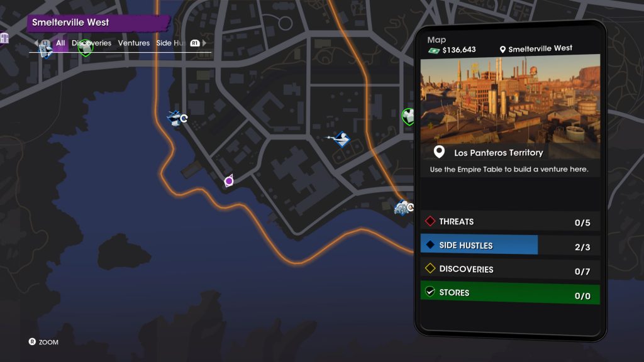Click the R1 next-tab indicator
The height and width of the screenshot is (362, 644).
(195, 43)
